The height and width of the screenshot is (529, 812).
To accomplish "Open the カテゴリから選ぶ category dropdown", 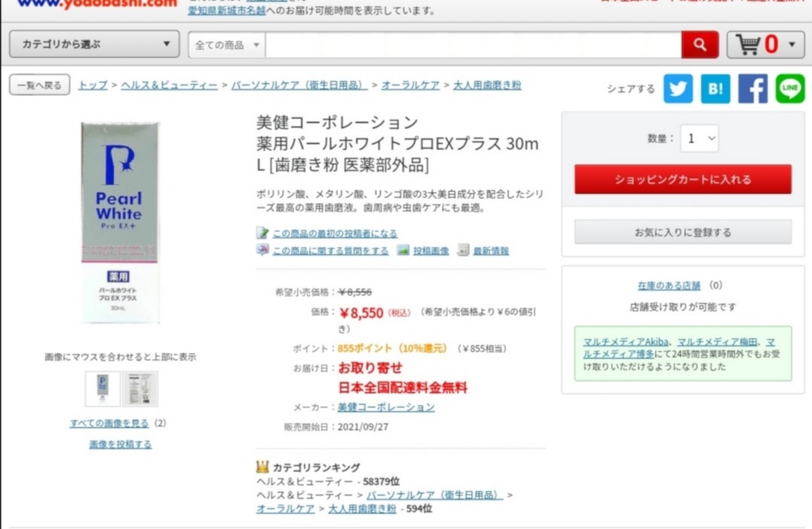I will 95,44.
